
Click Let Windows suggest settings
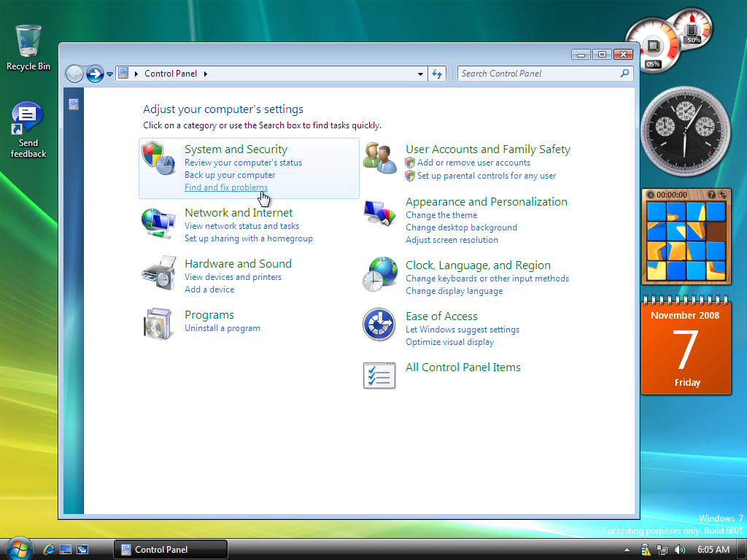[462, 329]
